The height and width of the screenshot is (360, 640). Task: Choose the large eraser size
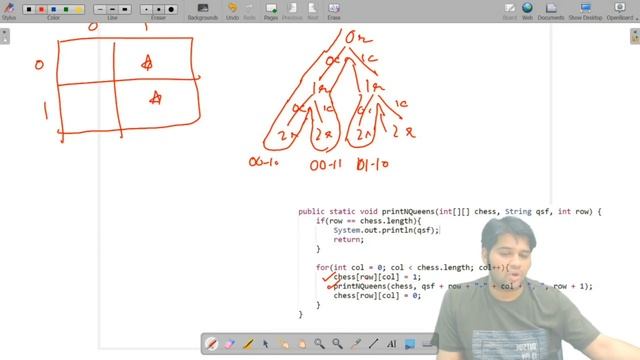coord(171,9)
